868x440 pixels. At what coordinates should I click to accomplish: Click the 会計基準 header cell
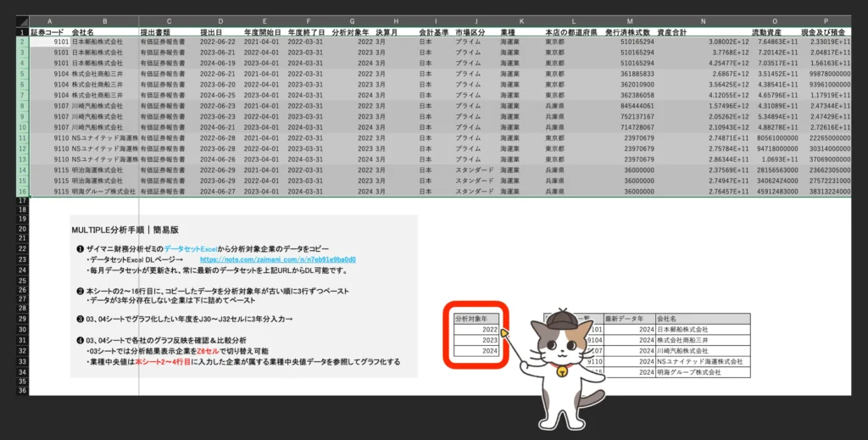[436, 33]
